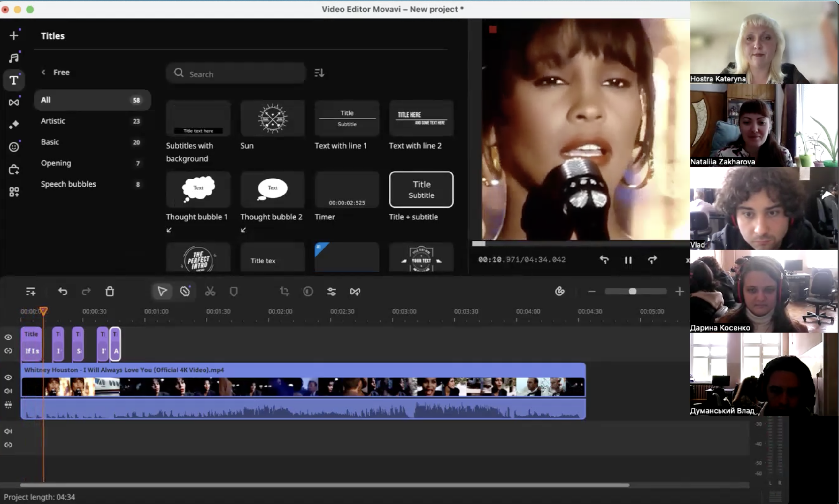839x504 pixels.
Task: Select the Opening titles category
Action: pos(92,163)
